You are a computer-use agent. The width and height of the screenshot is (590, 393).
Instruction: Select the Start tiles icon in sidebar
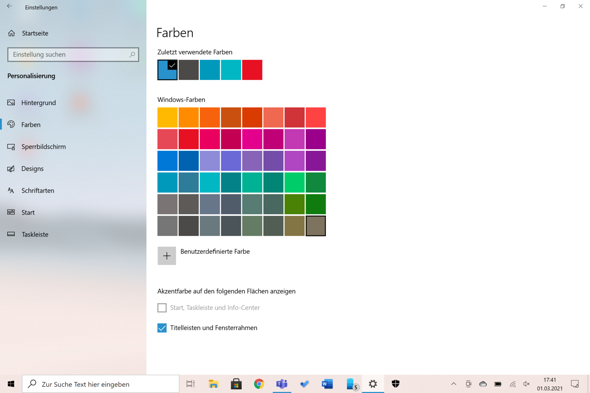coord(11,212)
